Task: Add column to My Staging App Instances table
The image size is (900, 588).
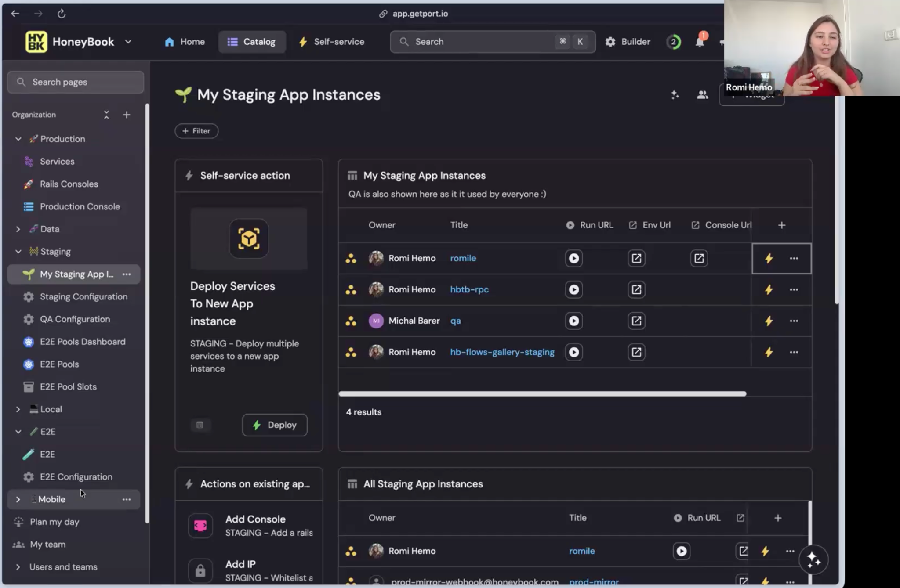Action: tap(781, 225)
